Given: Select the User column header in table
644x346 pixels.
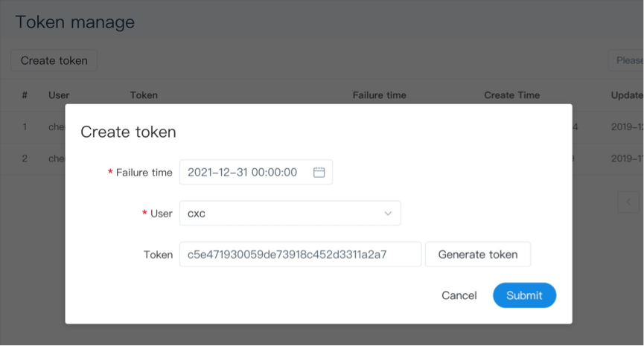Looking at the screenshot, I should pyautogui.click(x=59, y=95).
